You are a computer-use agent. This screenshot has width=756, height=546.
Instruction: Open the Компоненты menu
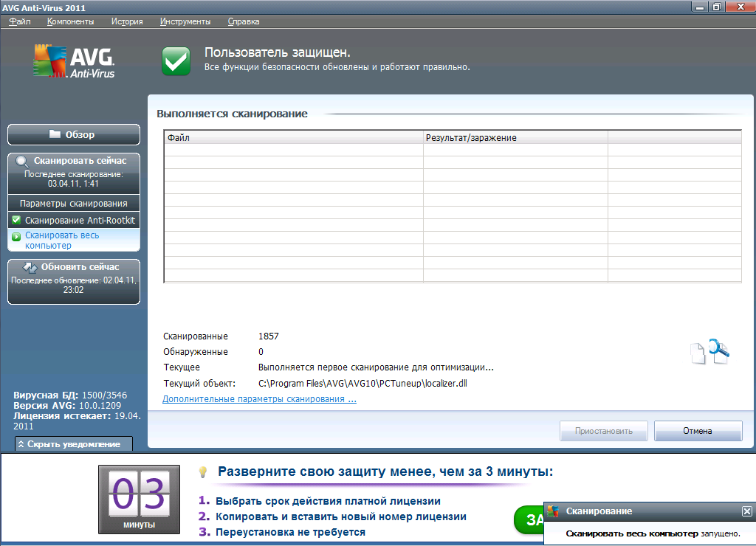pyautogui.click(x=70, y=21)
